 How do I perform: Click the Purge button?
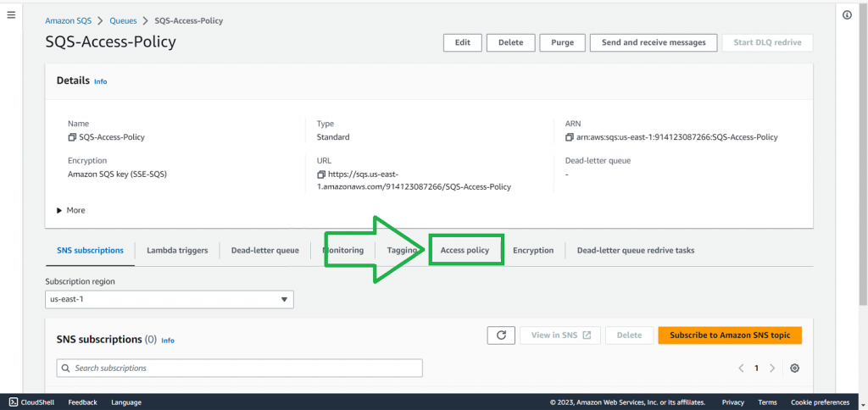pos(563,42)
